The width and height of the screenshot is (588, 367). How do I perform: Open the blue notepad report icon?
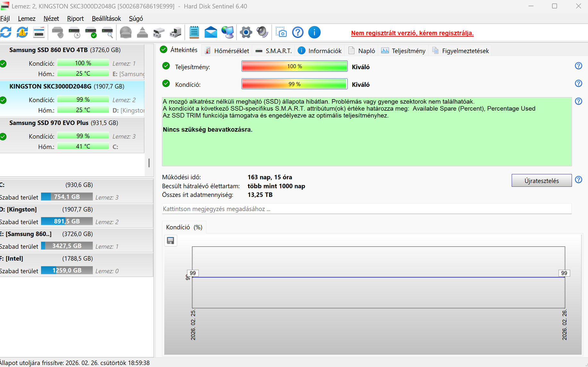(x=194, y=32)
